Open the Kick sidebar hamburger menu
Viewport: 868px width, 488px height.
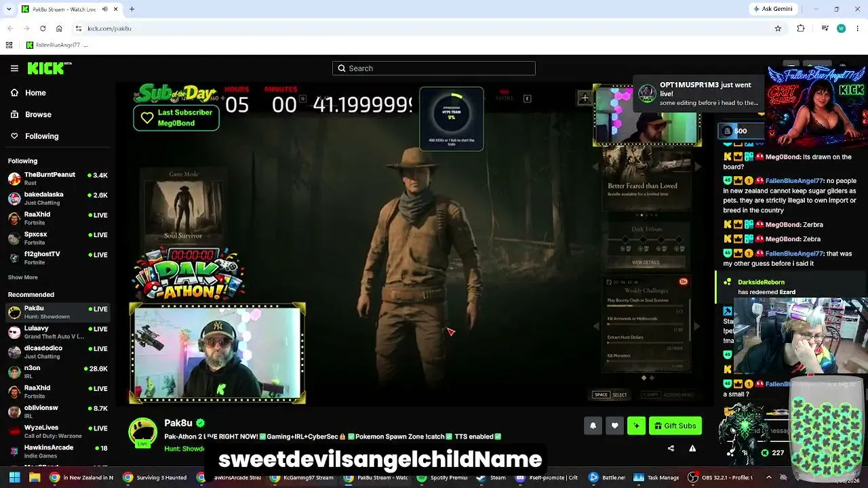pyautogui.click(x=14, y=68)
